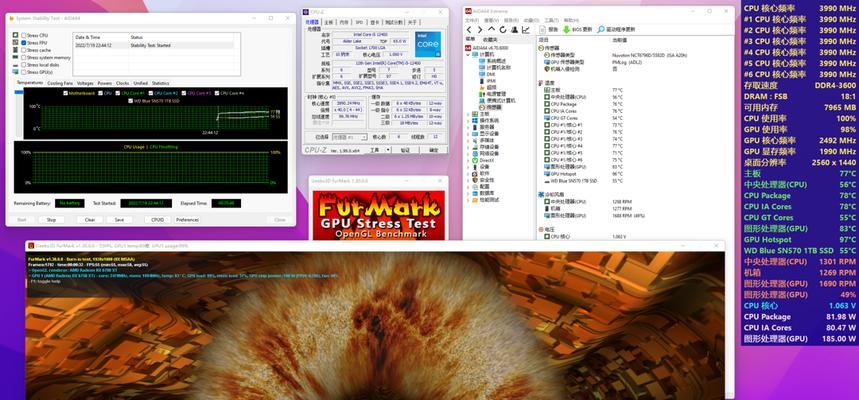Switch to the Voltages tab
Viewport: 859px width, 400px height.
[85, 83]
